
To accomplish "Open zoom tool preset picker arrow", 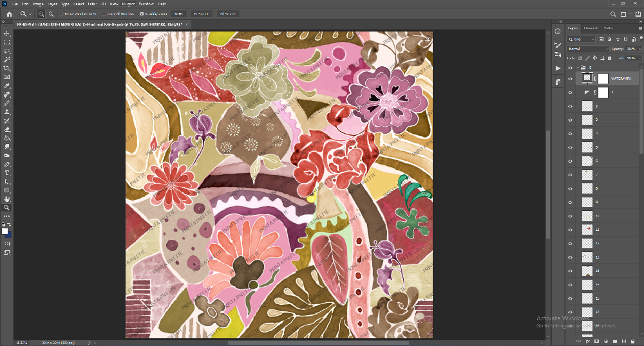I will point(30,14).
